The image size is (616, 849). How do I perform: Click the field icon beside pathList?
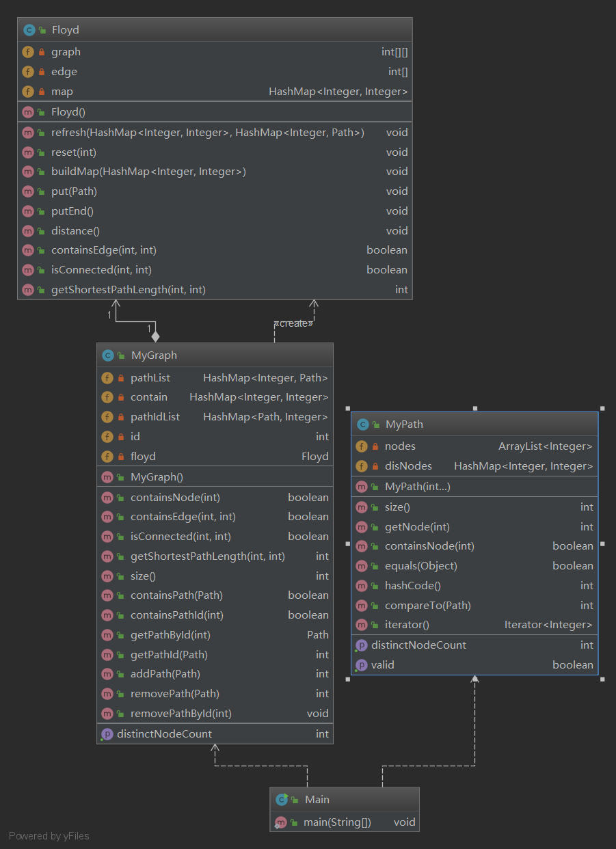tap(107, 378)
